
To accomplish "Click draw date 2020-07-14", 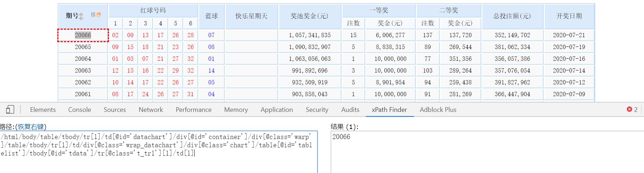I will click(569, 70).
